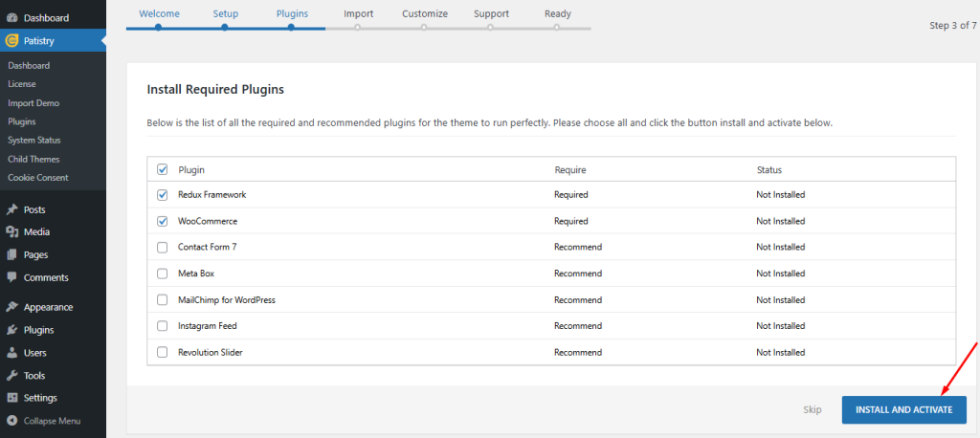Screen dimensions: 980x438
Task: Click the Patistry theme logo icon
Action: pos(11,41)
